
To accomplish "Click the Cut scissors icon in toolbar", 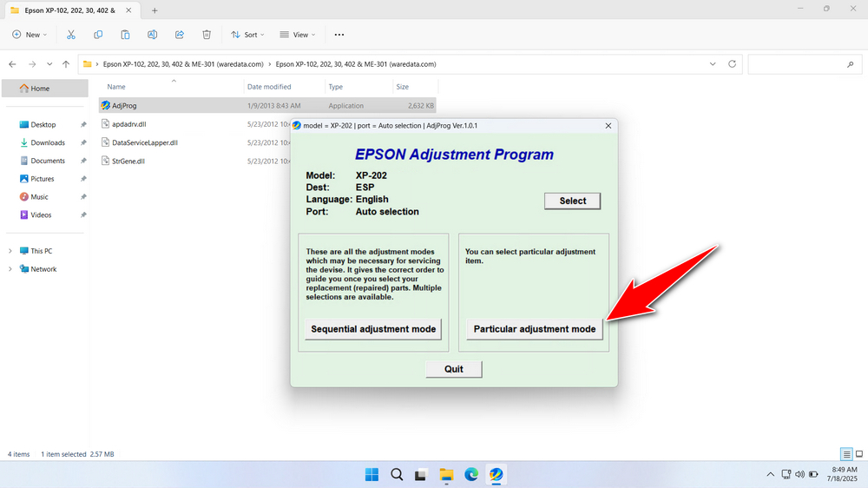I will coord(71,35).
